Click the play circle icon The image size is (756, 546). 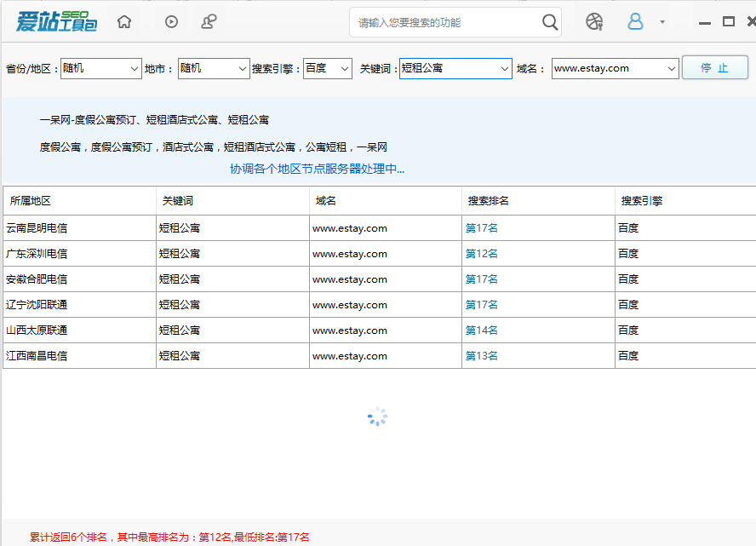point(171,22)
